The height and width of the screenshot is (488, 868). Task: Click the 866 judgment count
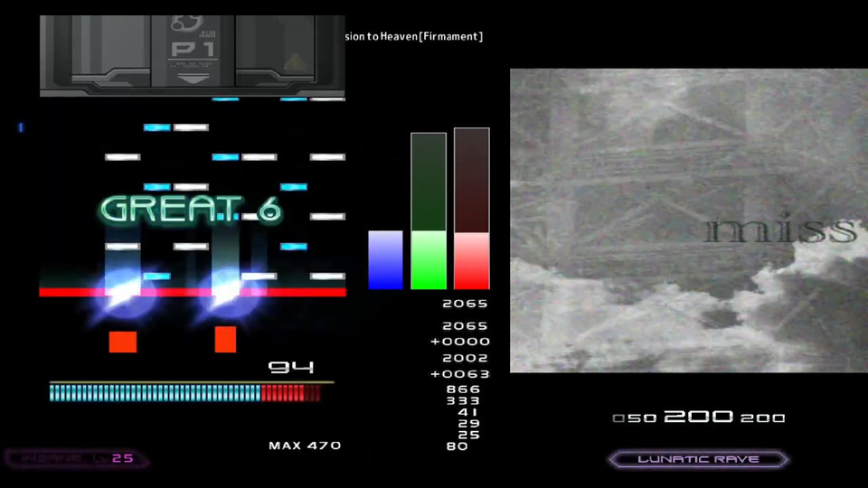point(463,389)
